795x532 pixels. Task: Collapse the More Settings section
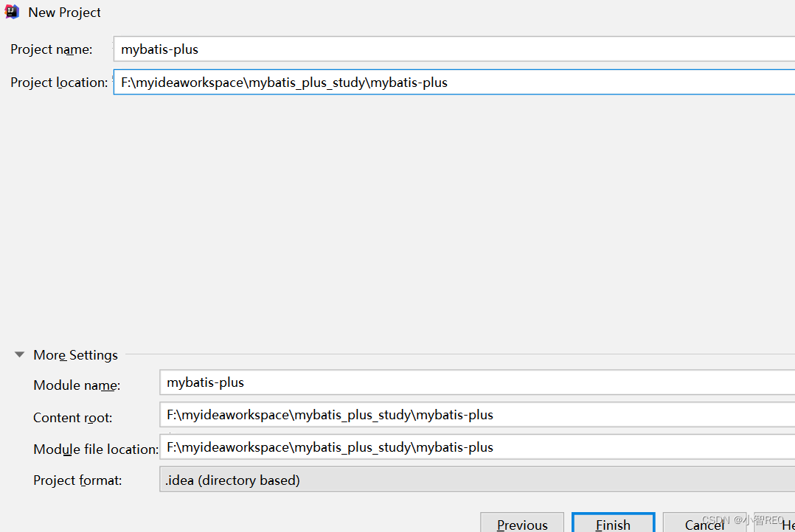(19, 354)
